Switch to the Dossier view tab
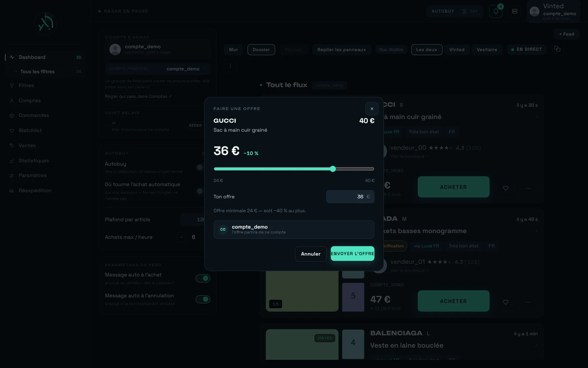Viewport: 588px width, 368px height. click(x=261, y=50)
